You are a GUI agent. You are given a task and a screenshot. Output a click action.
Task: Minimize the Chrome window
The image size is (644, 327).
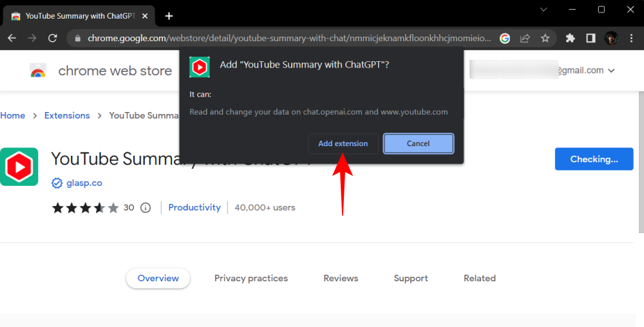tap(573, 10)
